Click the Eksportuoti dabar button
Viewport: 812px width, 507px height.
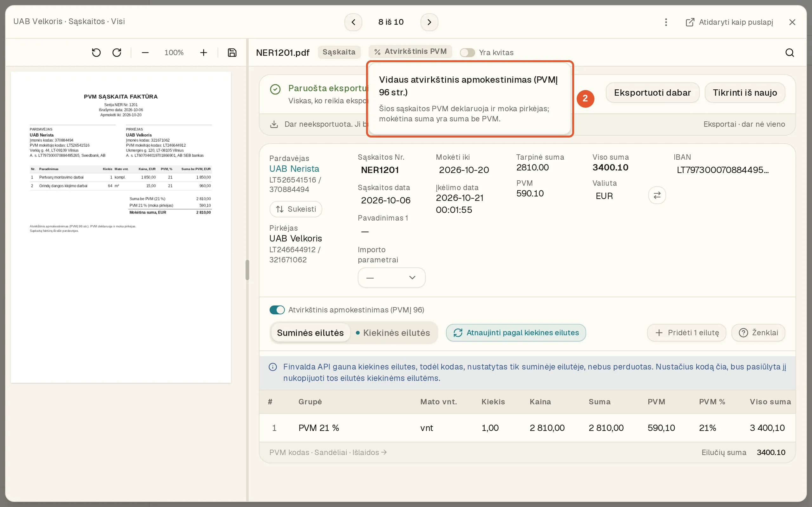point(652,93)
